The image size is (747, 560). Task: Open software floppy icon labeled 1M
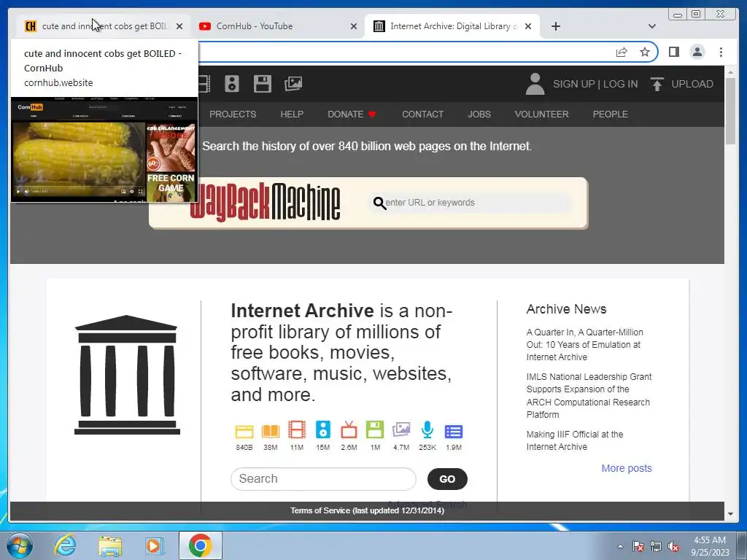click(x=375, y=430)
